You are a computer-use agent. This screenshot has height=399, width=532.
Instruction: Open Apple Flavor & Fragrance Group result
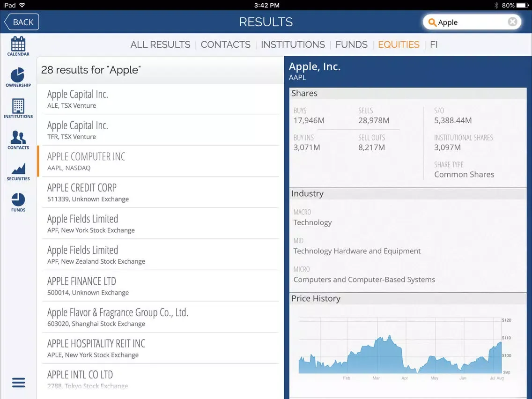161,317
